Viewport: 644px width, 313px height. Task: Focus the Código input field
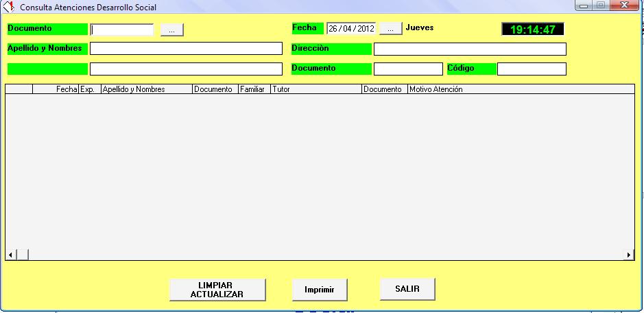(x=531, y=69)
